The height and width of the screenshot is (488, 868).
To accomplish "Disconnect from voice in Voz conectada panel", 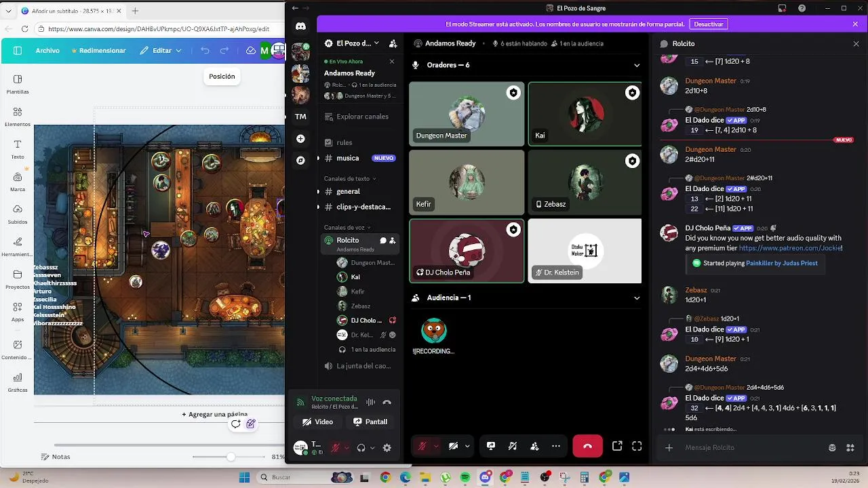I will pyautogui.click(x=387, y=402).
